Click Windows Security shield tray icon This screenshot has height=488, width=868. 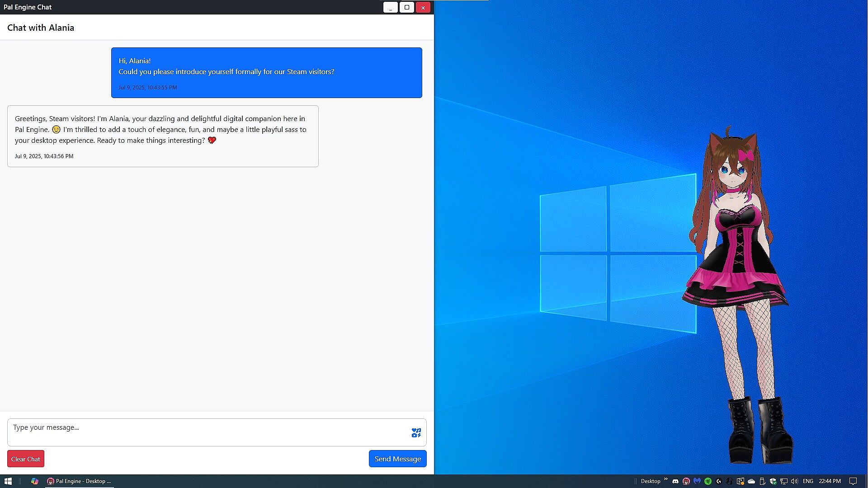pyautogui.click(x=773, y=481)
